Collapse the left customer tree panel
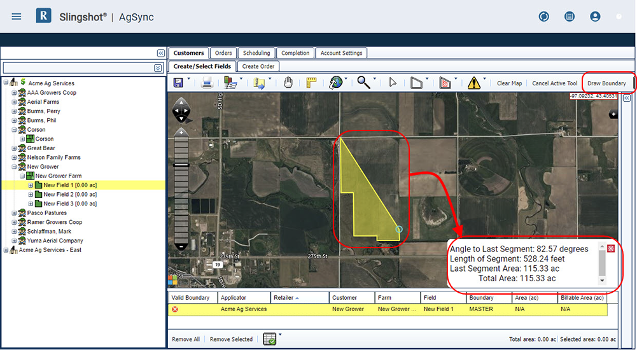644x350 pixels. click(x=161, y=53)
